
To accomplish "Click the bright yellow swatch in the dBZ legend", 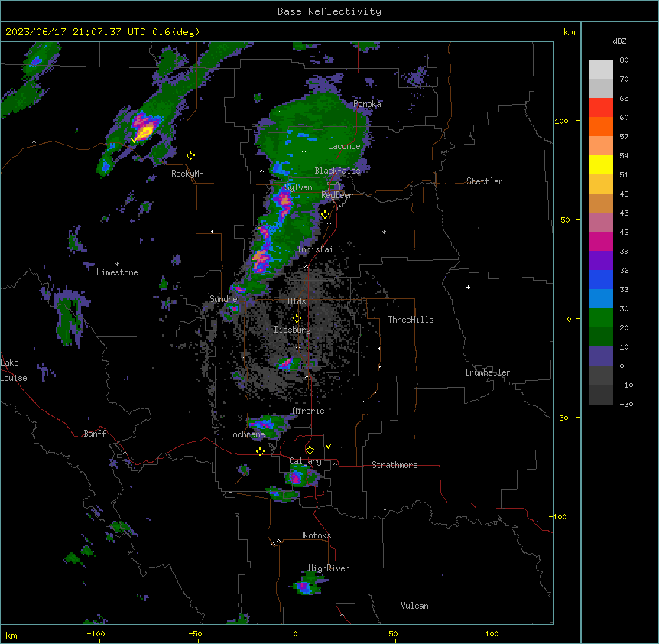I will click(601, 164).
